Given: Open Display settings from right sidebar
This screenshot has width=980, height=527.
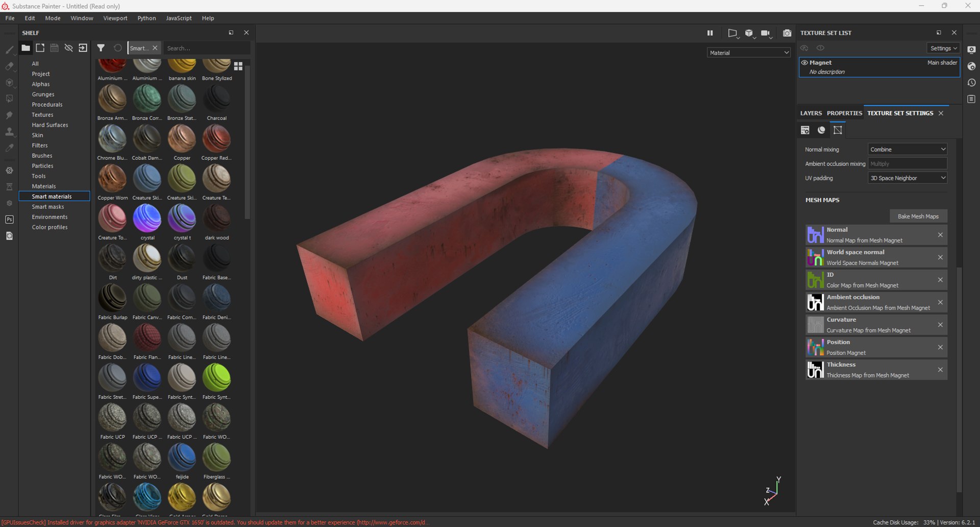Looking at the screenshot, I should coord(971,50).
